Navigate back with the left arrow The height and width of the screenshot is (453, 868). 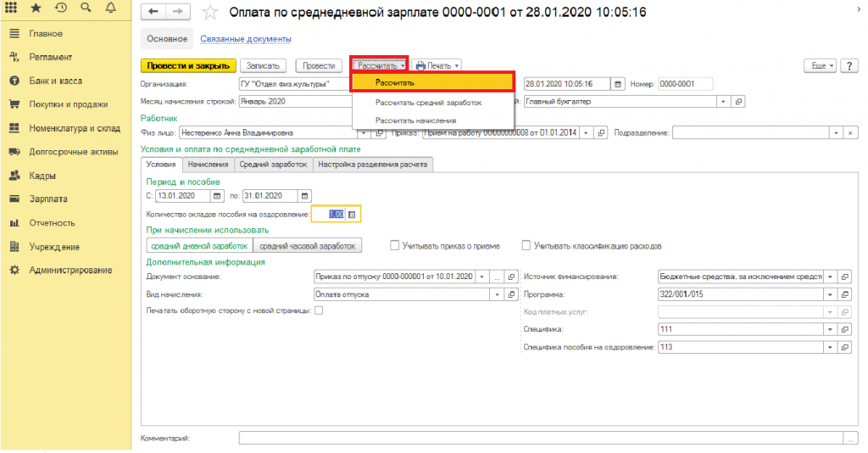pos(153,13)
